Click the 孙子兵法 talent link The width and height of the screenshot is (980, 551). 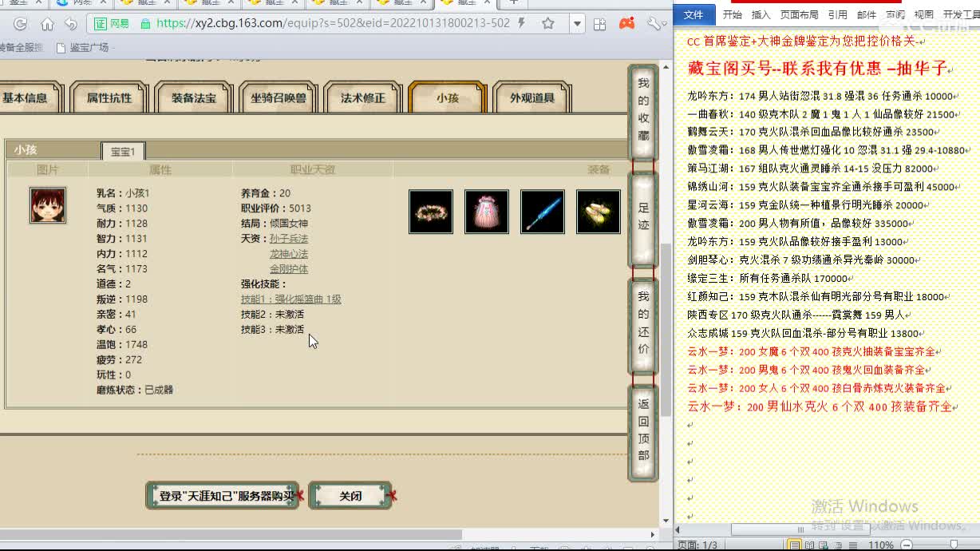click(288, 239)
